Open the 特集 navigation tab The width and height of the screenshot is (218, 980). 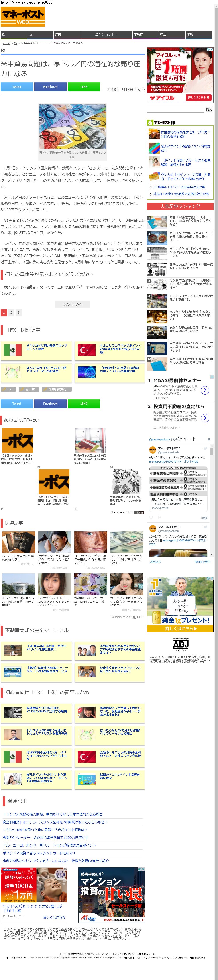[x=172, y=35]
